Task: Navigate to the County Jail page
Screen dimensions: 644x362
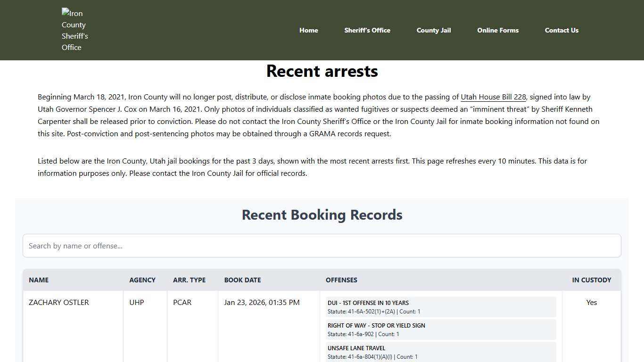Action: pyautogui.click(x=433, y=30)
